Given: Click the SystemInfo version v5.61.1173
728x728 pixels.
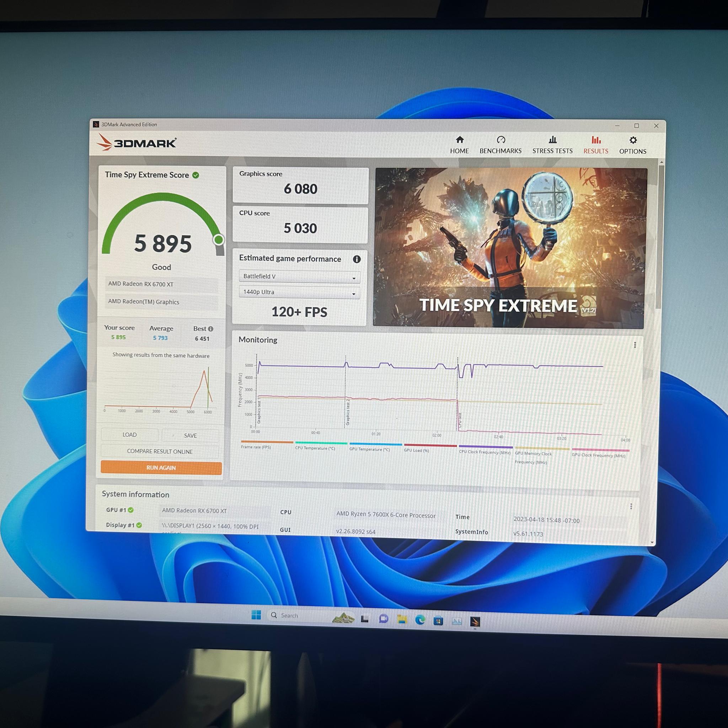Looking at the screenshot, I should pos(528,534).
